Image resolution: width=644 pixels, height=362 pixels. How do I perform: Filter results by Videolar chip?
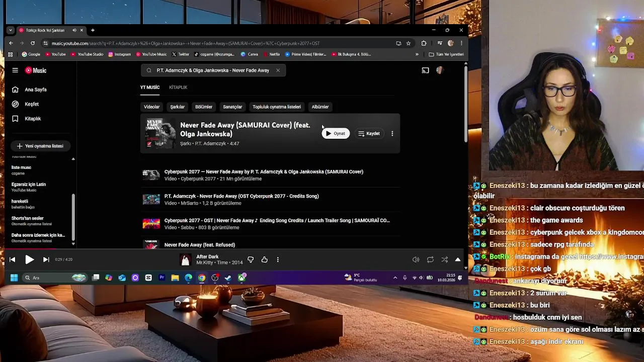[x=151, y=107]
